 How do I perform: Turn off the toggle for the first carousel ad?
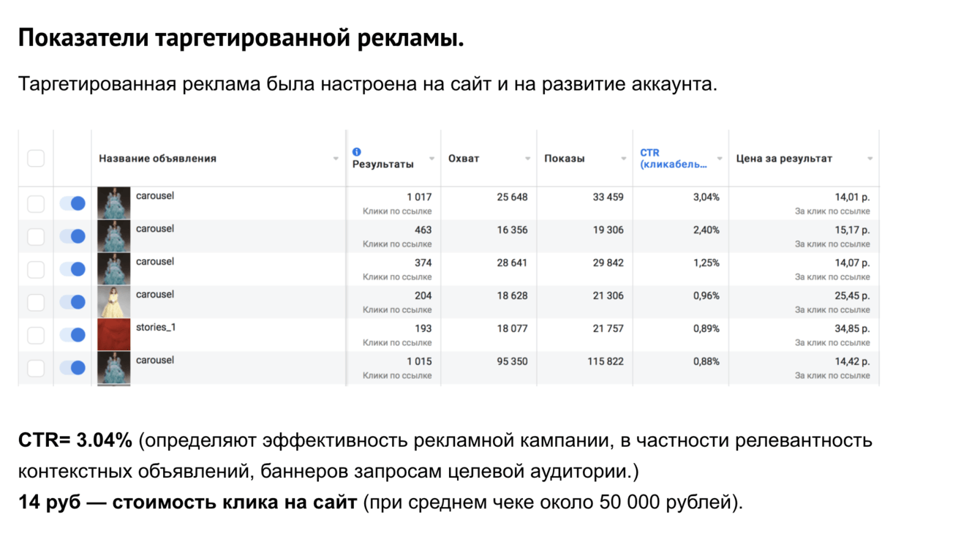(72, 203)
